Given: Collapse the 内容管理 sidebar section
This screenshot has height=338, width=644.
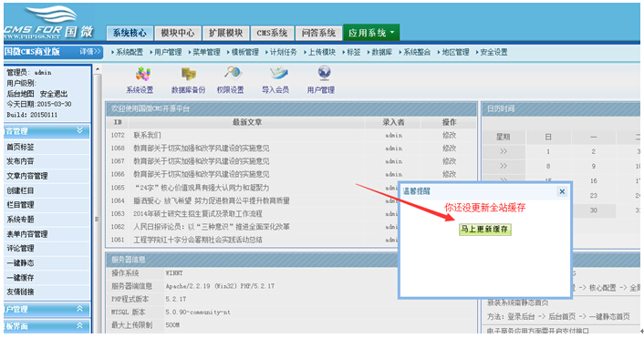Looking at the screenshot, I should click(80, 130).
